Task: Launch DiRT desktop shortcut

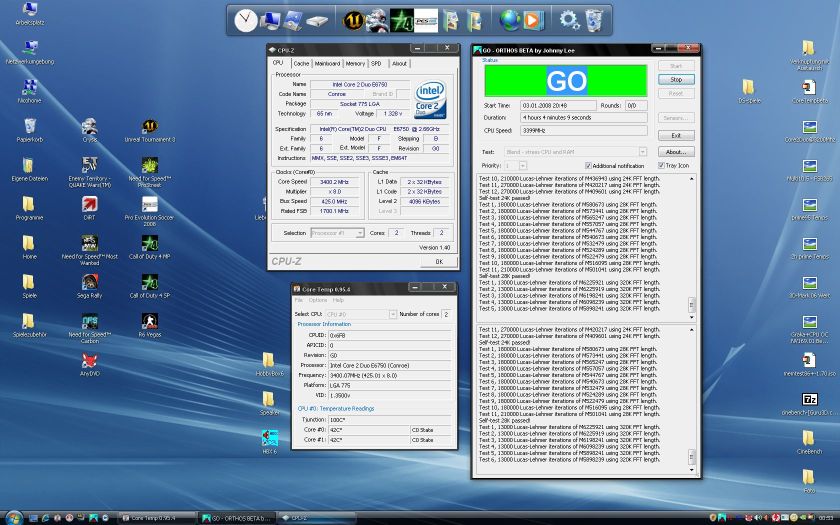Action: click(89, 208)
